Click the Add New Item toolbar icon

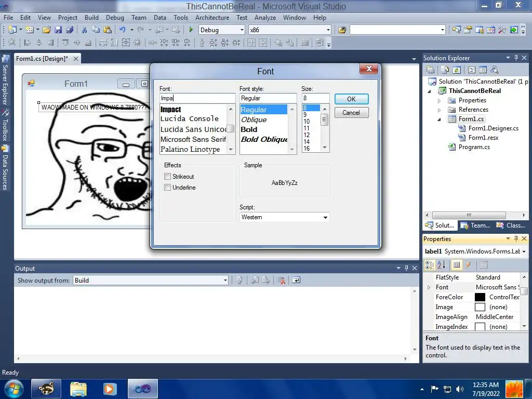click(30, 30)
